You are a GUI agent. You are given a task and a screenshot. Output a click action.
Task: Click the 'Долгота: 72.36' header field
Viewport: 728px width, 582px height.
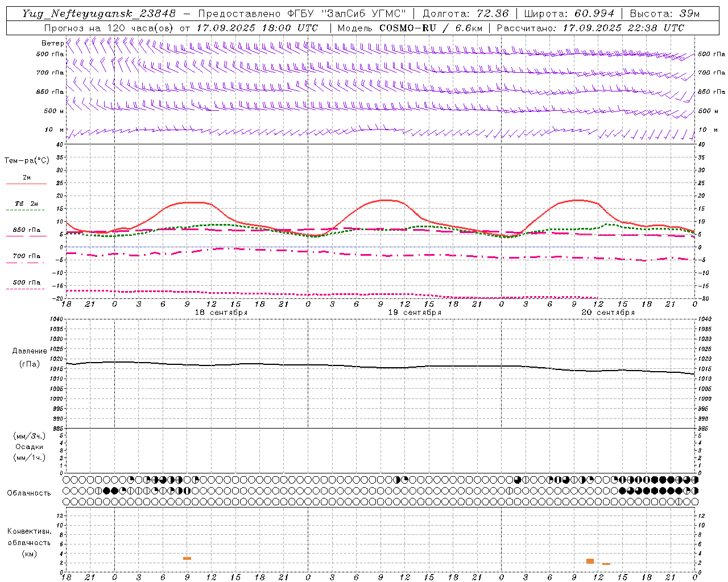point(465,14)
